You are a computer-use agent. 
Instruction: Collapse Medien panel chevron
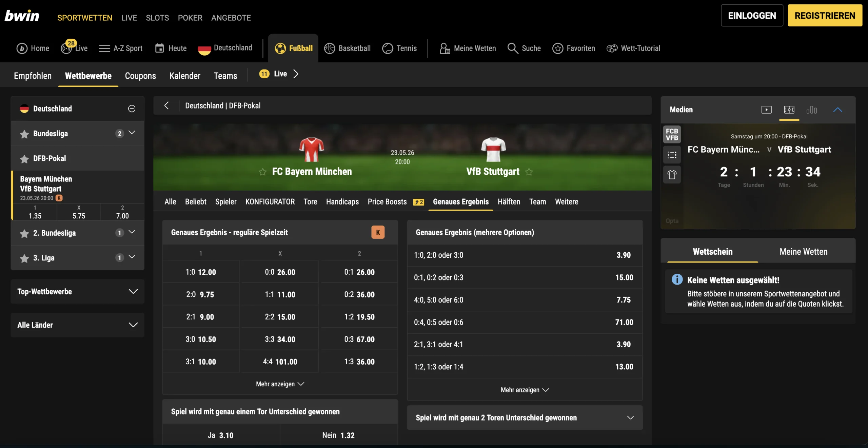pos(837,110)
